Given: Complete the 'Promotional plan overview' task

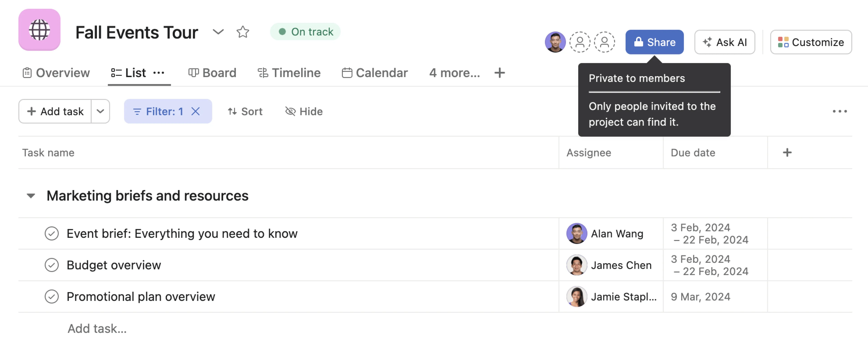Looking at the screenshot, I should coord(52,297).
